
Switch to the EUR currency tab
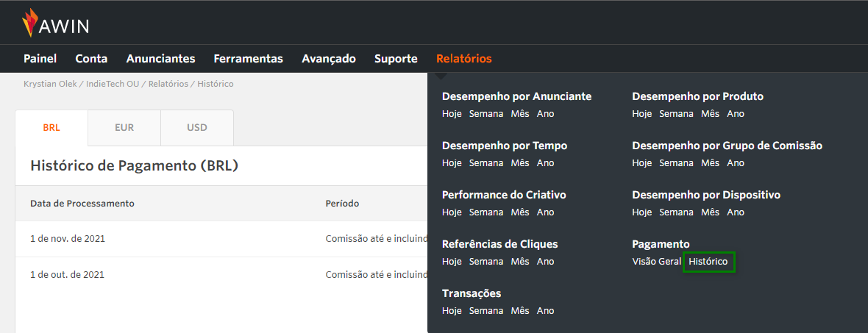coord(124,128)
